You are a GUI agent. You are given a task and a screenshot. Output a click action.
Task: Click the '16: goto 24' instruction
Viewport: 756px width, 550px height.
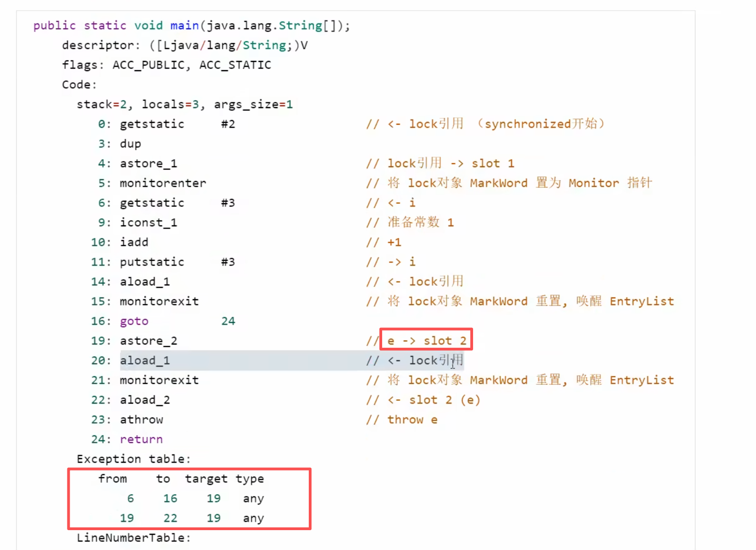pyautogui.click(x=163, y=321)
